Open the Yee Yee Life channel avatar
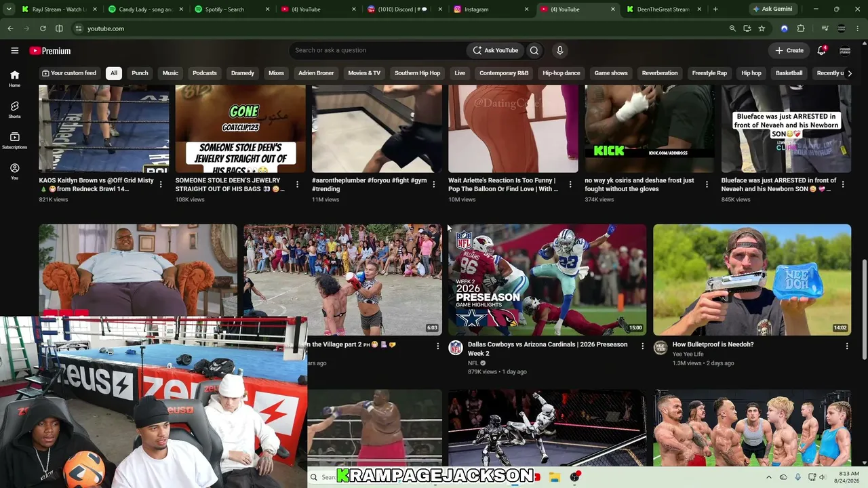 pyautogui.click(x=660, y=348)
